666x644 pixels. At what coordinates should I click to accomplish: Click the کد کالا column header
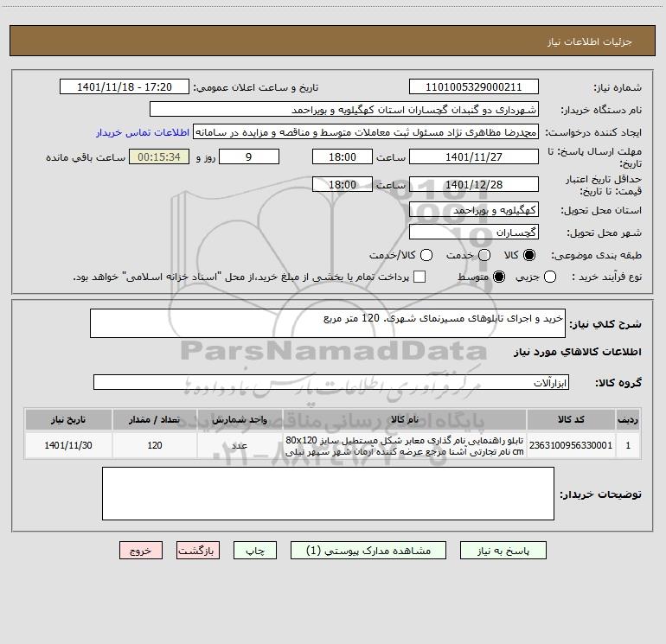571,419
